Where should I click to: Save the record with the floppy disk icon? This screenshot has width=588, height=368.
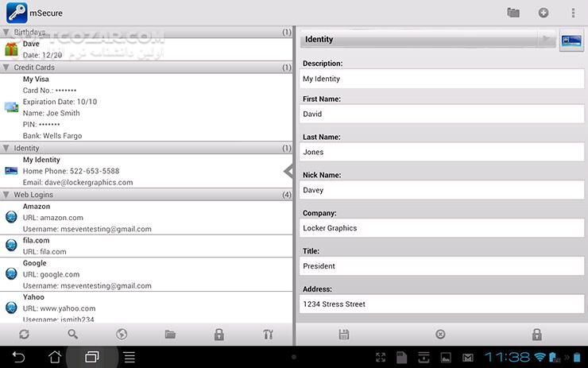click(x=343, y=335)
